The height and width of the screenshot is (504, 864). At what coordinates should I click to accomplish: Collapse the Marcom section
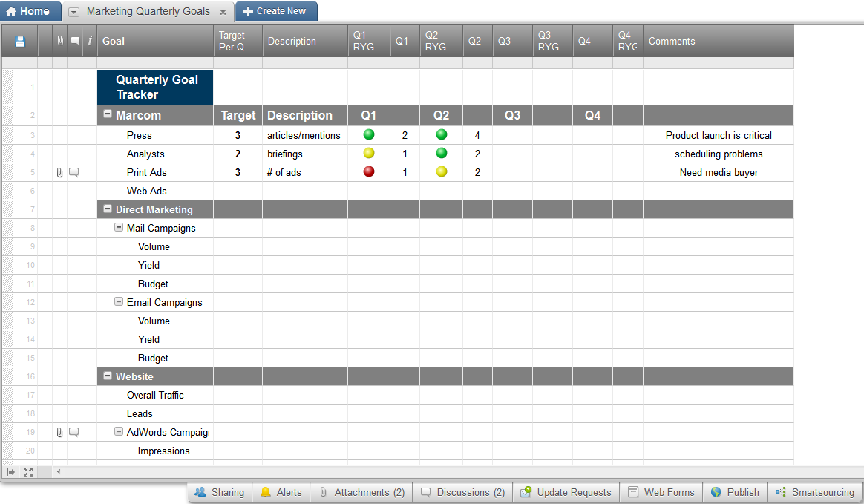click(108, 114)
